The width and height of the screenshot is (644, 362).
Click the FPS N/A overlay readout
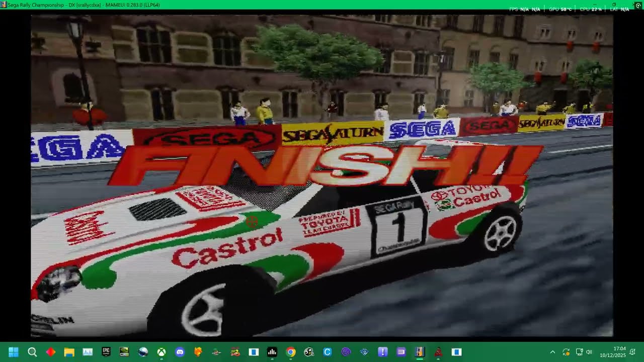pyautogui.click(x=525, y=9)
